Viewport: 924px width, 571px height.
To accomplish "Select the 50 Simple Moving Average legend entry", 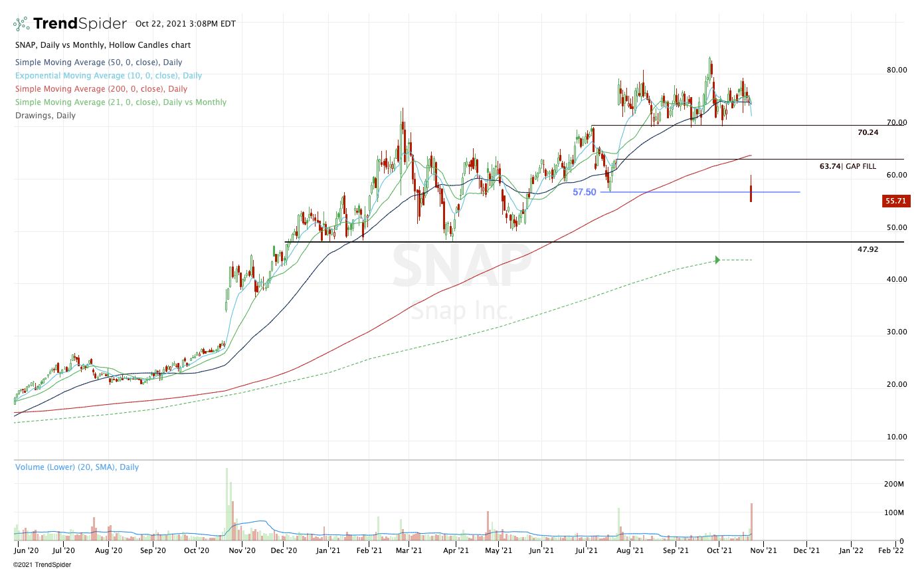I will (x=98, y=62).
